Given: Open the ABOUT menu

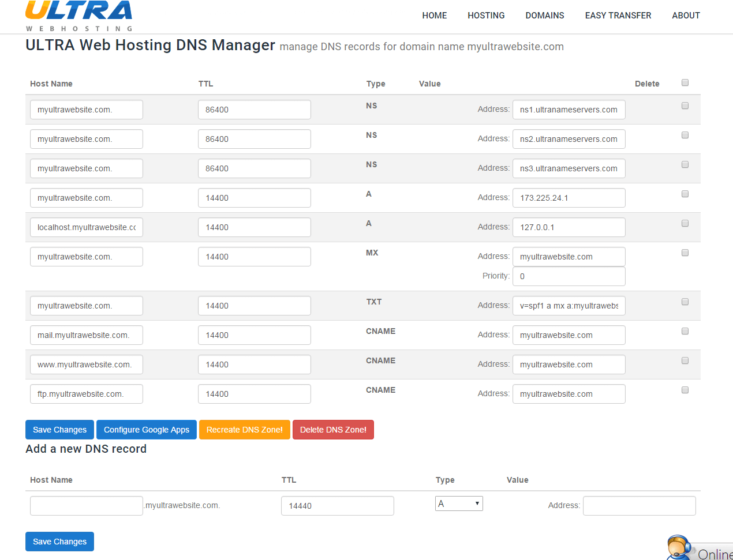Looking at the screenshot, I should point(686,16).
